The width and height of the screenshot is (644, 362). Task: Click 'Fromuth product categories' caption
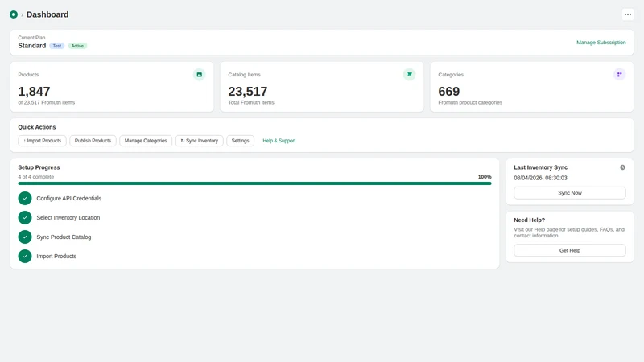(x=470, y=103)
